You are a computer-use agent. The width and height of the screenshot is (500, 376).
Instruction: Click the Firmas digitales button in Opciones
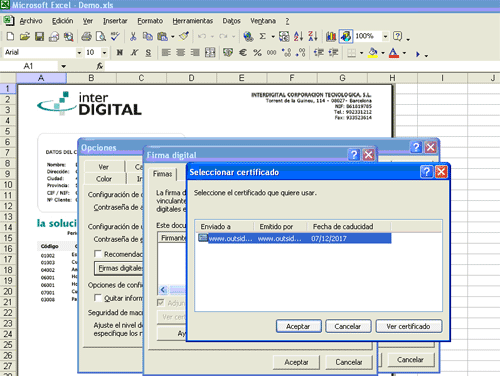coord(119,268)
